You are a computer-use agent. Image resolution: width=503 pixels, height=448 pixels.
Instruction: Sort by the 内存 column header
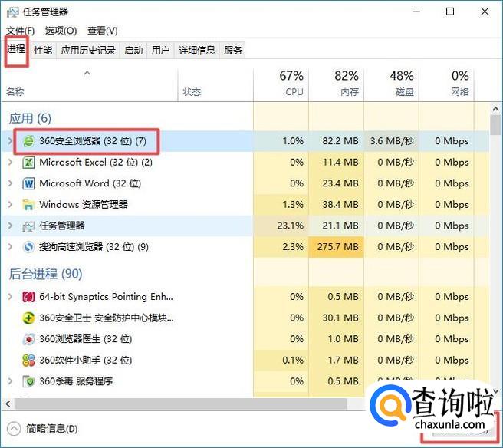tap(336, 85)
